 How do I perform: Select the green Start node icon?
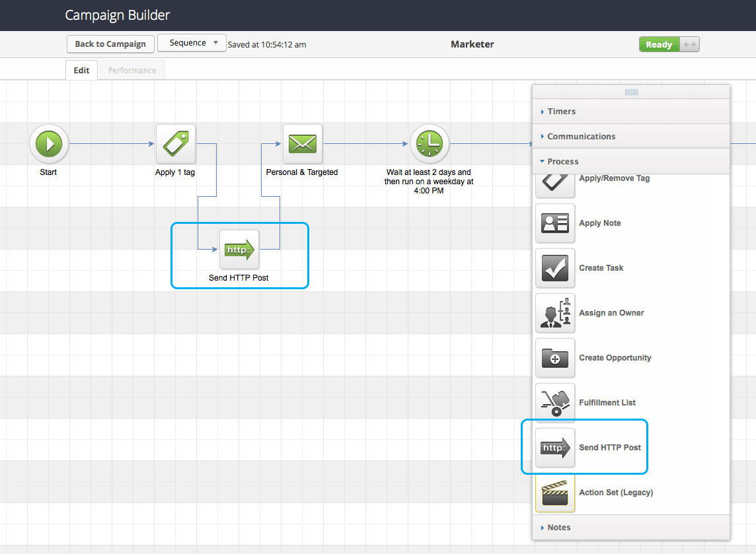point(49,144)
